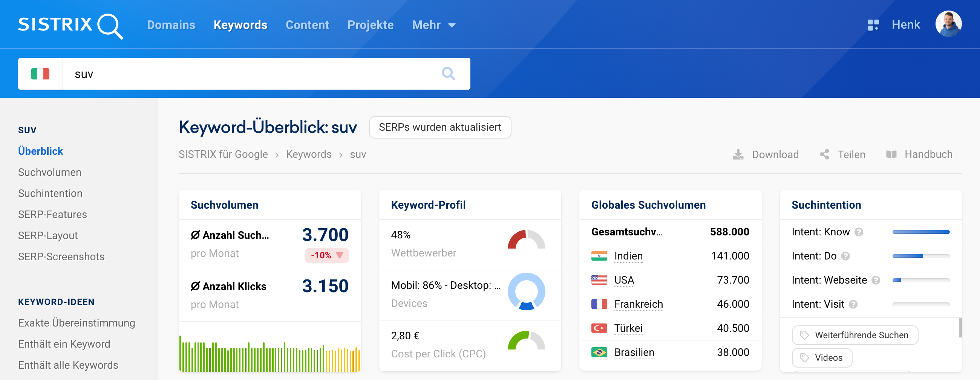Open the Indien country link

[628, 256]
